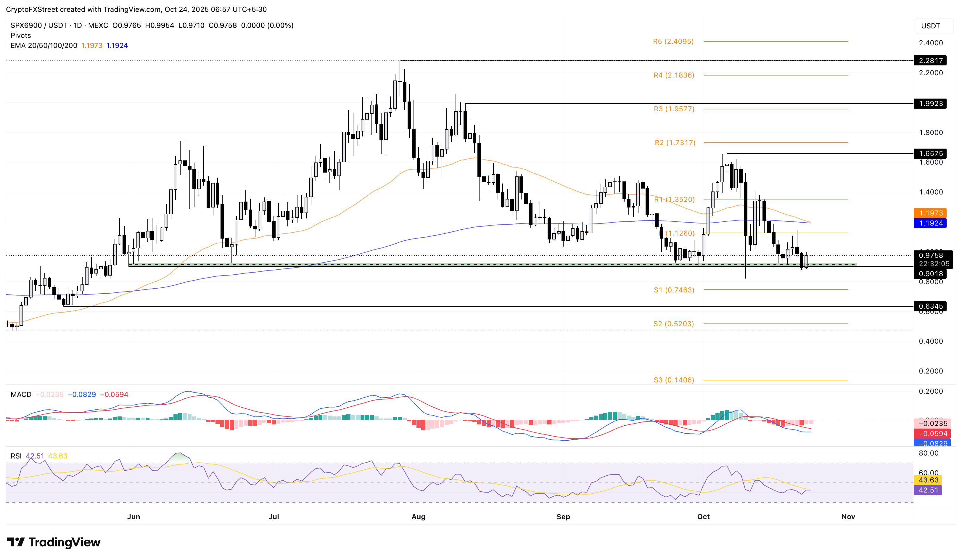
Task: Click the Aug label on time axis
Action: click(418, 516)
